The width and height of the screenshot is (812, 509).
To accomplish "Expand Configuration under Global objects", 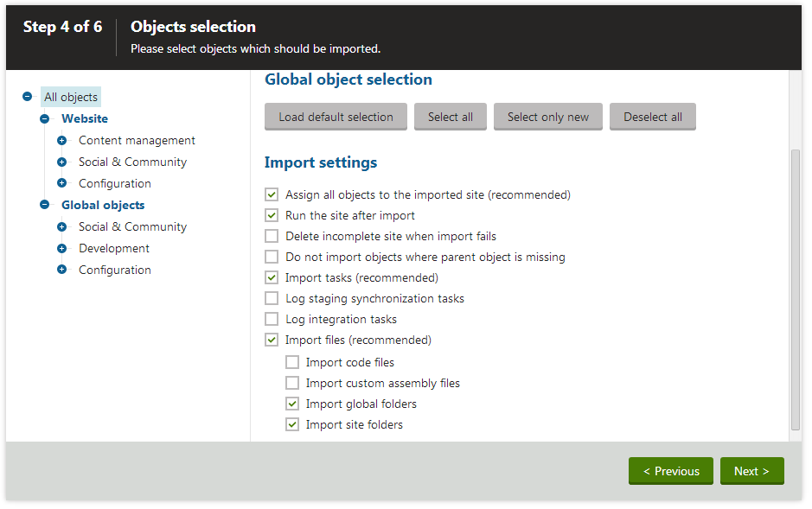I will coord(61,270).
